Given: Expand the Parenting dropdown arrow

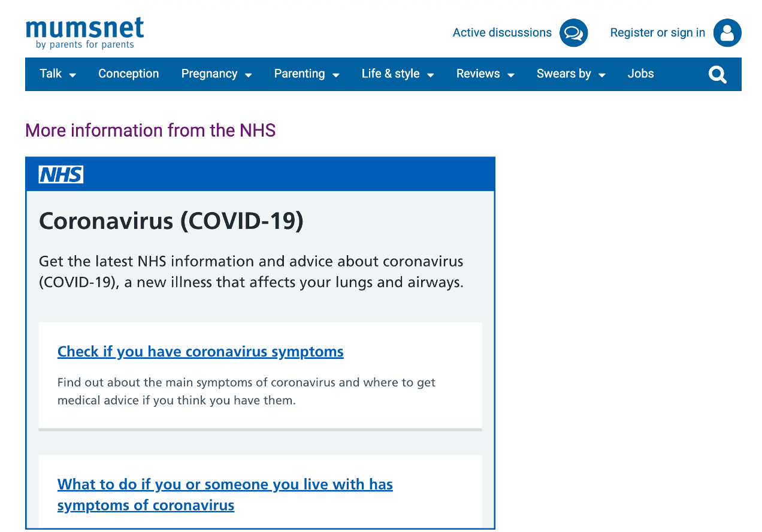Looking at the screenshot, I should tap(336, 75).
